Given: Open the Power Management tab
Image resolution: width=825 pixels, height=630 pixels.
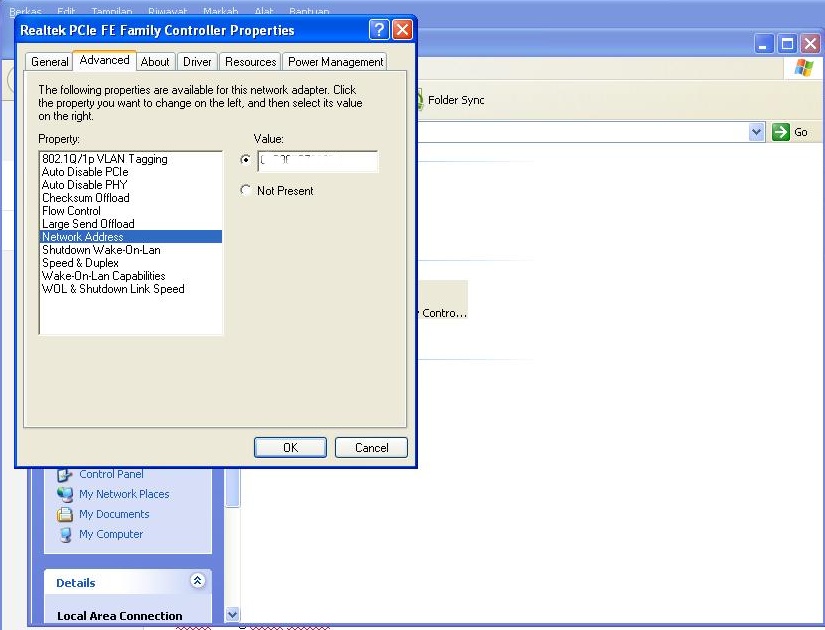Looking at the screenshot, I should pyautogui.click(x=335, y=62).
